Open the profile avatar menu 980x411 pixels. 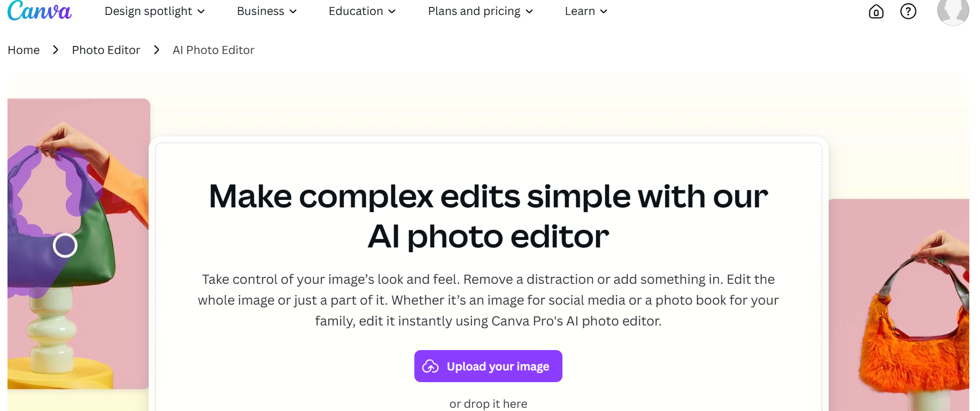[x=953, y=11]
